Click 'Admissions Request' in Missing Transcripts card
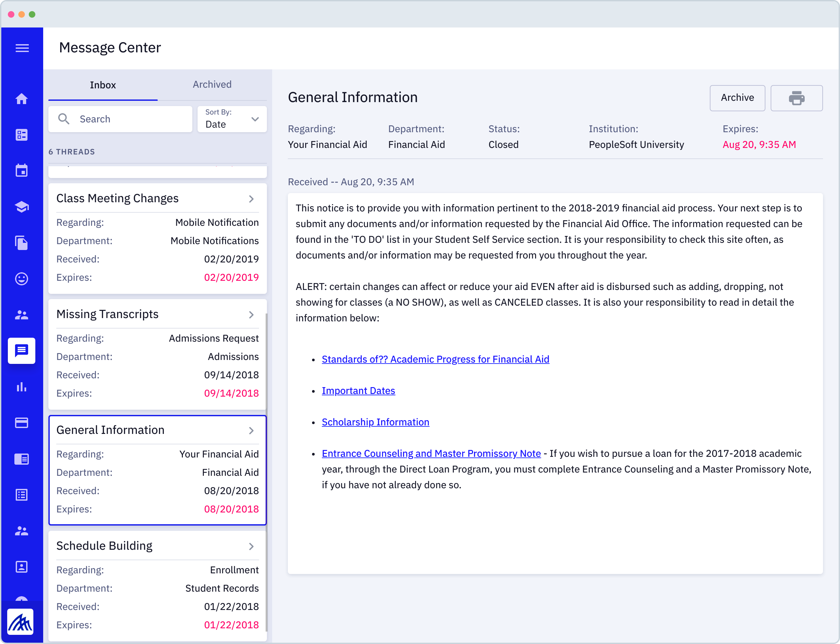 tap(214, 338)
